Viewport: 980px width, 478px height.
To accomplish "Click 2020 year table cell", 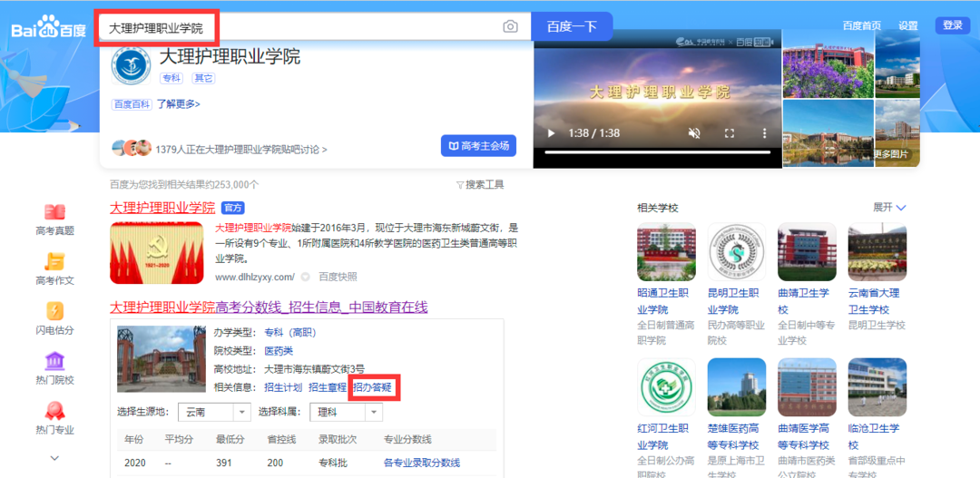I will (135, 463).
